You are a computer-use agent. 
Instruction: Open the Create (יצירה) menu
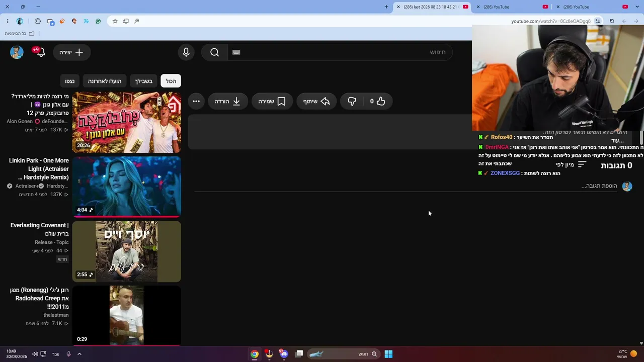point(71,52)
